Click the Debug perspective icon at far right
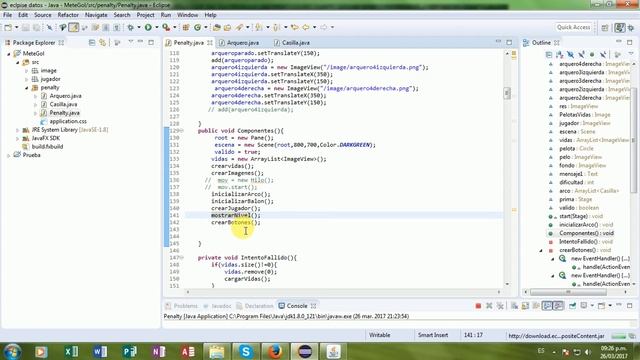Image resolution: width=640 pixels, height=360 pixels. [631, 27]
